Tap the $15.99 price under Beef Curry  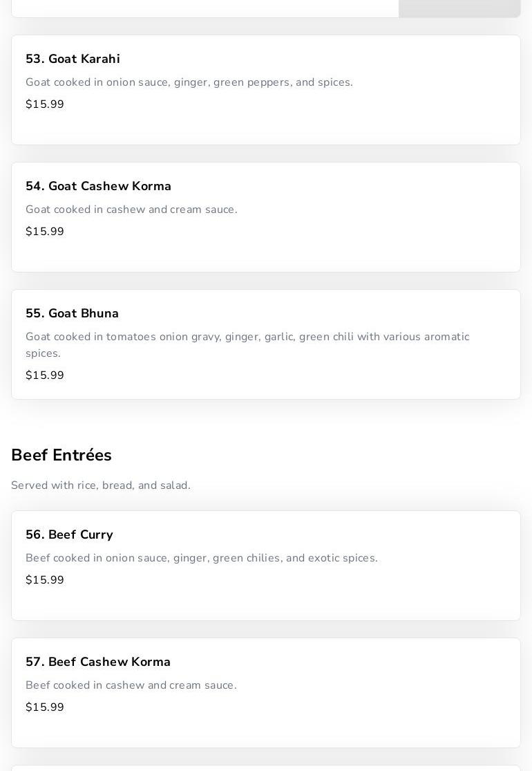[45, 580]
